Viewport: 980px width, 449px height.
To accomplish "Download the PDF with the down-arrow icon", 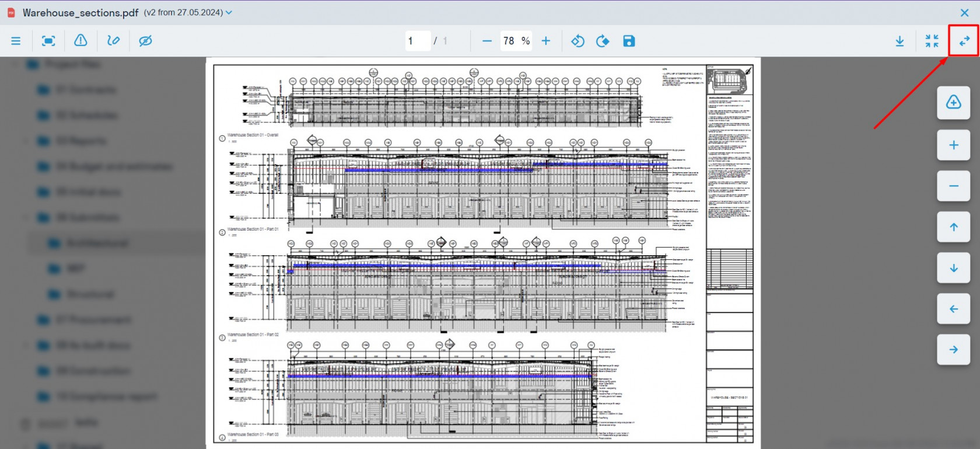I will click(x=900, y=41).
